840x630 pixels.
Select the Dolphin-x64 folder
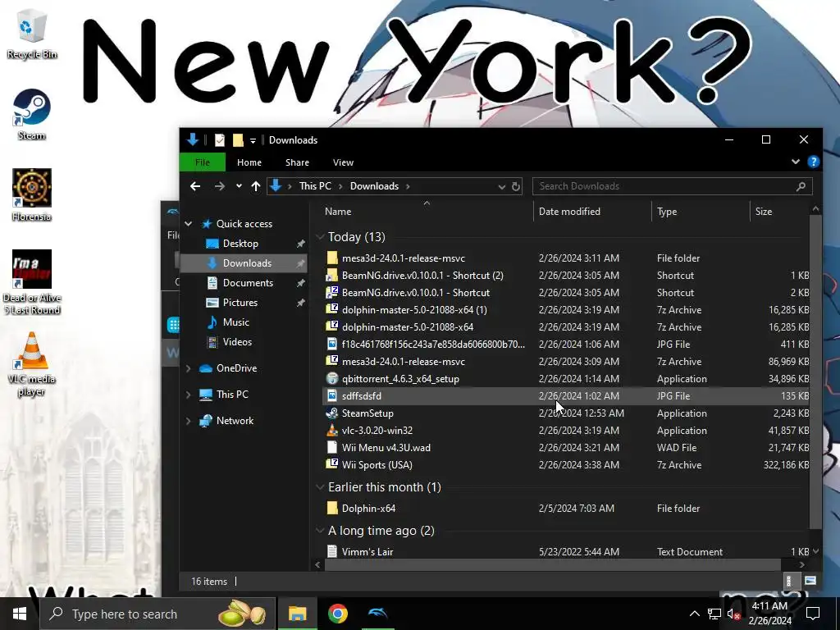368,509
